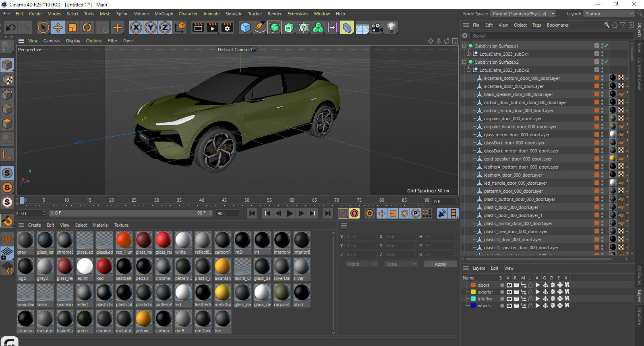This screenshot has width=644, height=346.
Task: Toggle Autokeying red button
Action: (354, 213)
